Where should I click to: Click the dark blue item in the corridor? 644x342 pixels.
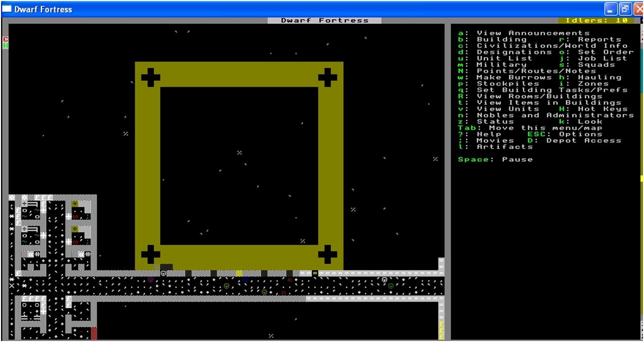pos(246,279)
